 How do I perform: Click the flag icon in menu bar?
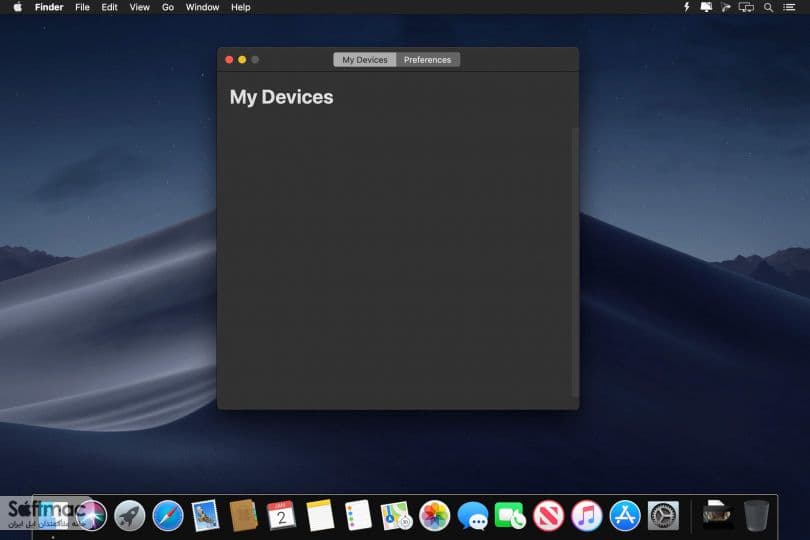pos(726,7)
